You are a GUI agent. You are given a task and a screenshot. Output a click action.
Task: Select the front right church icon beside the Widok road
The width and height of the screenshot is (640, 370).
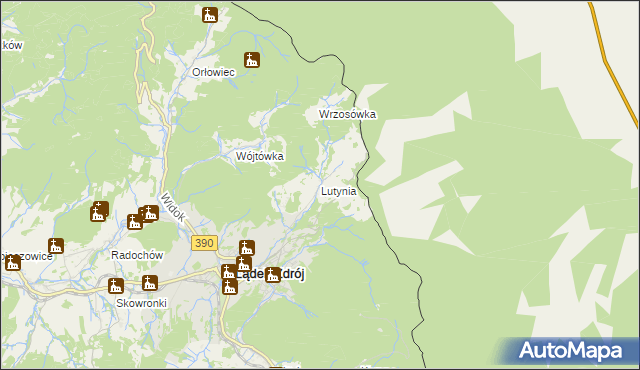point(151,213)
